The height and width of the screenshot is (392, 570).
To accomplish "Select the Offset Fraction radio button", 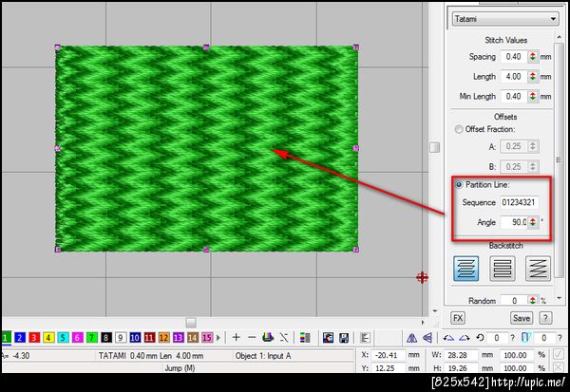I will (459, 129).
